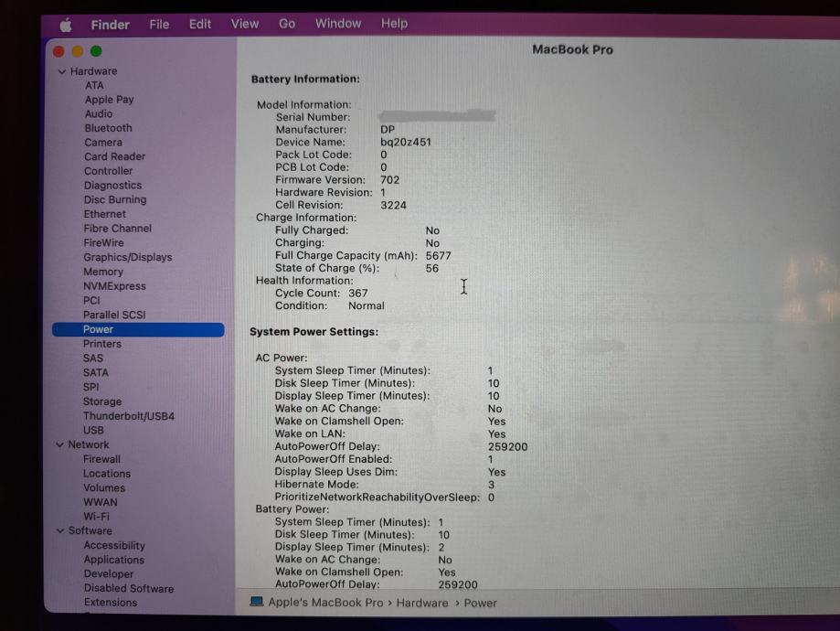Select Accessibility under Software
Screen dimensions: 840x631
pyautogui.click(x=114, y=545)
